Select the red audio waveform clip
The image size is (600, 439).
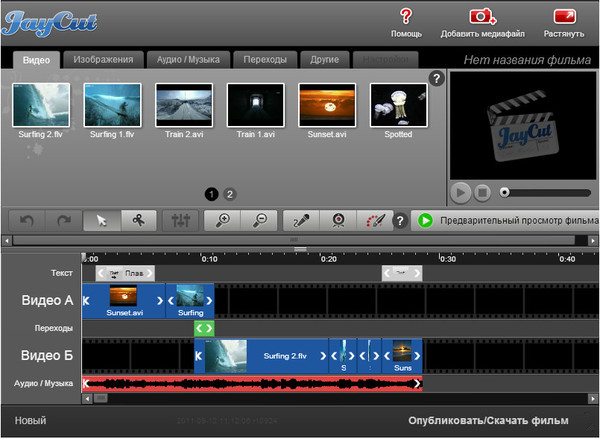[252, 384]
